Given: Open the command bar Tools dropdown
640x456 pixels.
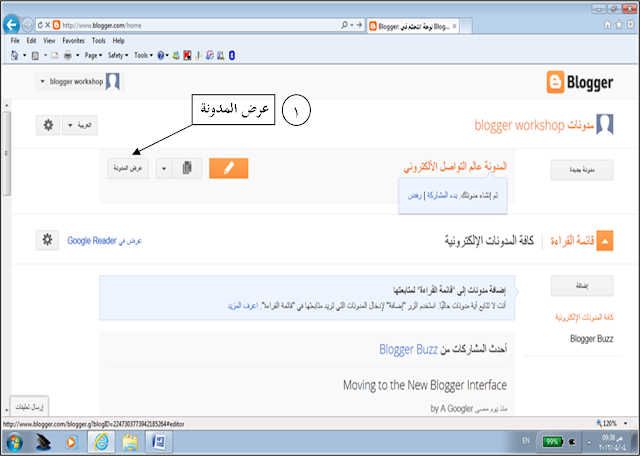Looking at the screenshot, I should pos(143,55).
